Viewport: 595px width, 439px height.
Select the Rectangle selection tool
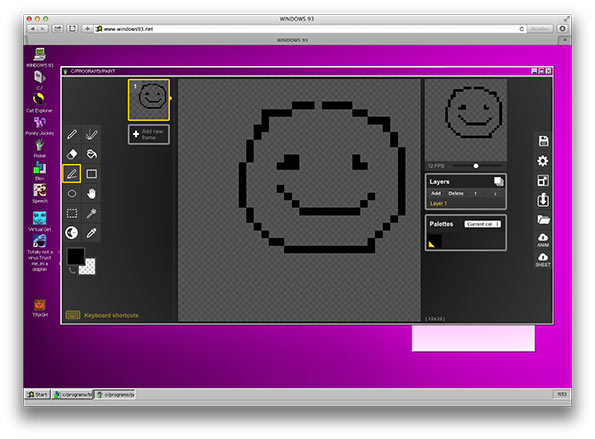(72, 213)
